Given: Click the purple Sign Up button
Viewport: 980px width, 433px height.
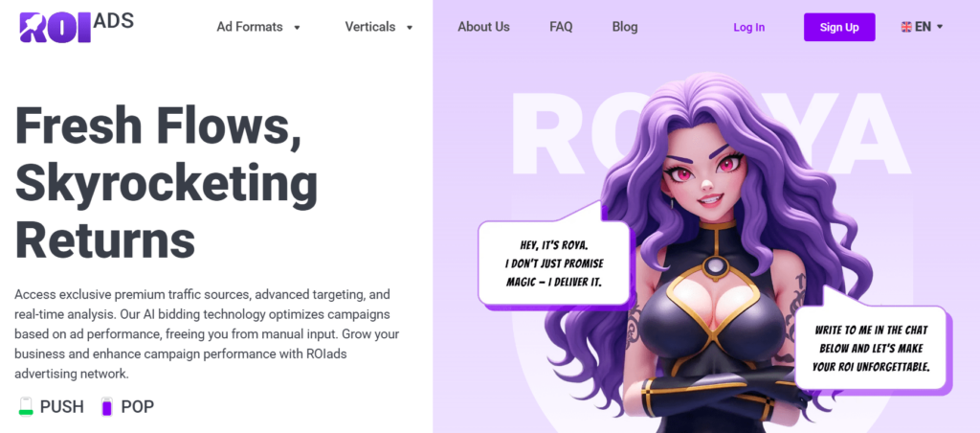Looking at the screenshot, I should click(839, 27).
